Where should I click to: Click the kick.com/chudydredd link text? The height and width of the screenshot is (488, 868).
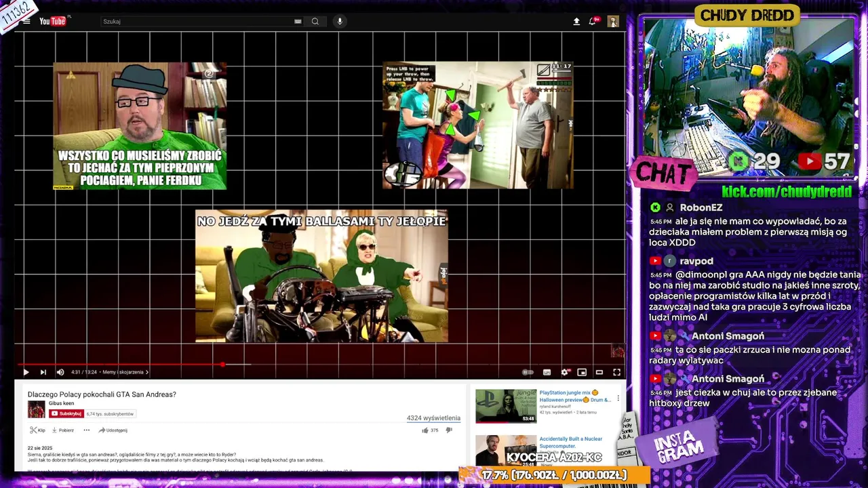tap(787, 192)
